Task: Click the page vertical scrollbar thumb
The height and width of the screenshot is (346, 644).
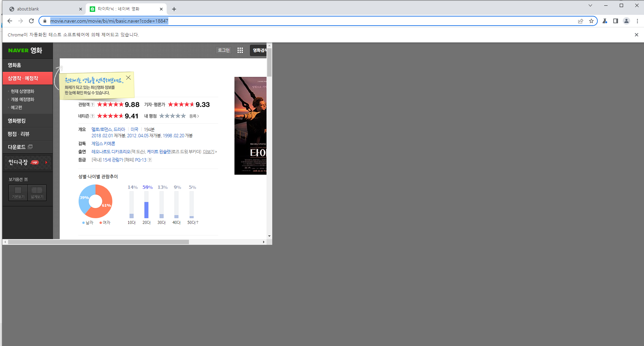Action: tap(269, 62)
